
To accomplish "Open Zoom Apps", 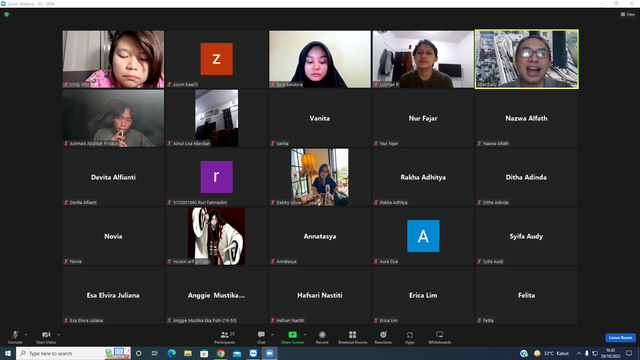I will tap(410, 337).
